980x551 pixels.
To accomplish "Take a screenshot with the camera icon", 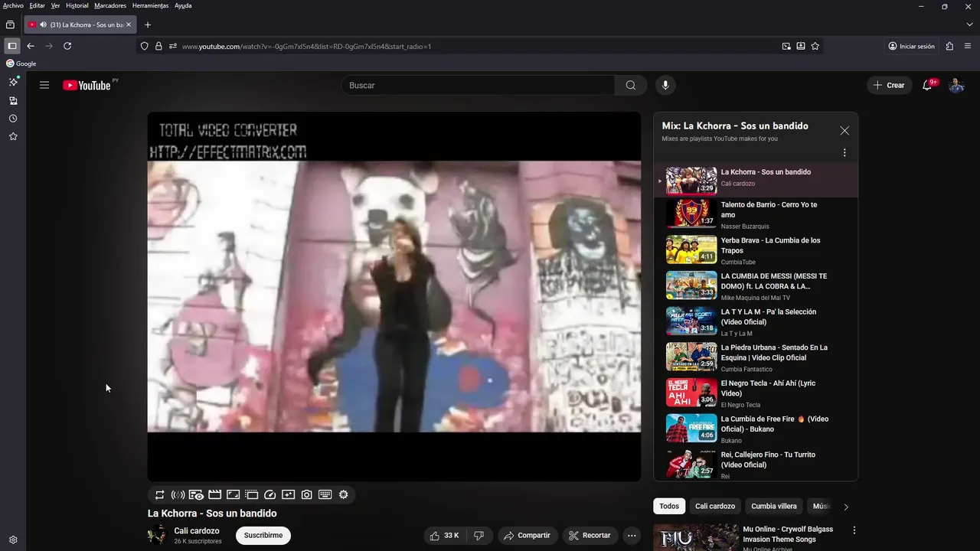I will coord(306,494).
